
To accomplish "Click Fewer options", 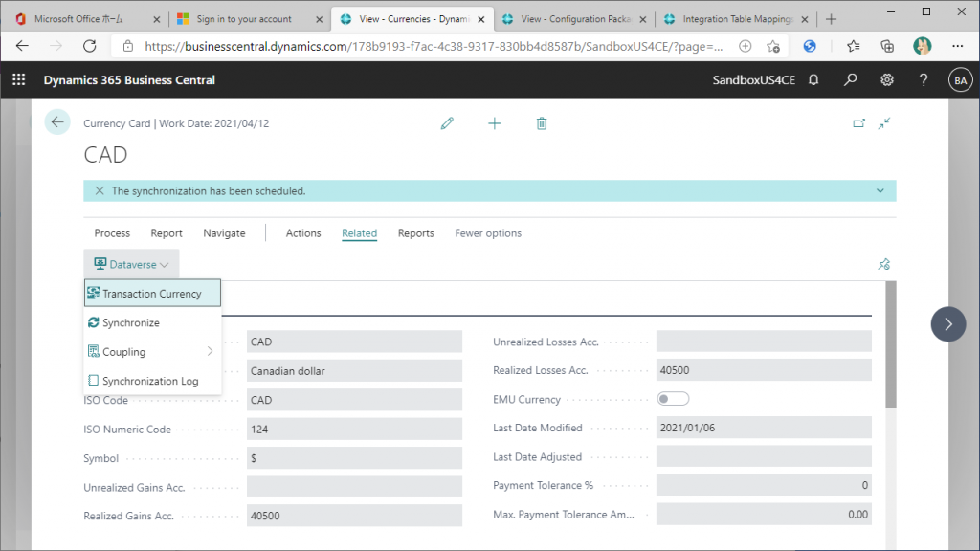I will 488,233.
